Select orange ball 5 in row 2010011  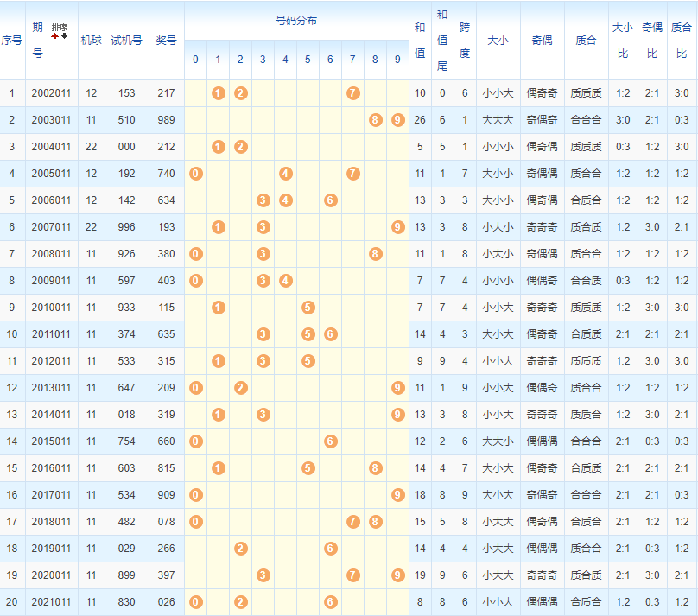[308, 307]
